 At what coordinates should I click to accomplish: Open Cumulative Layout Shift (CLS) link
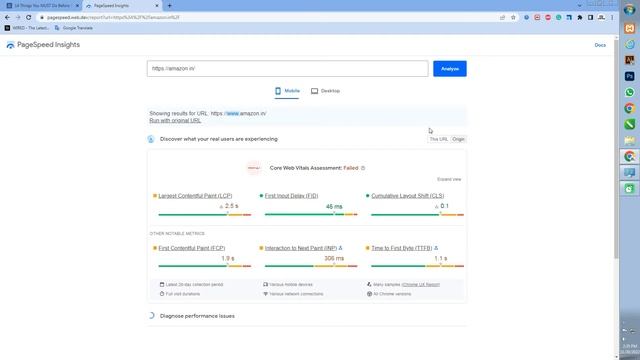click(x=408, y=196)
